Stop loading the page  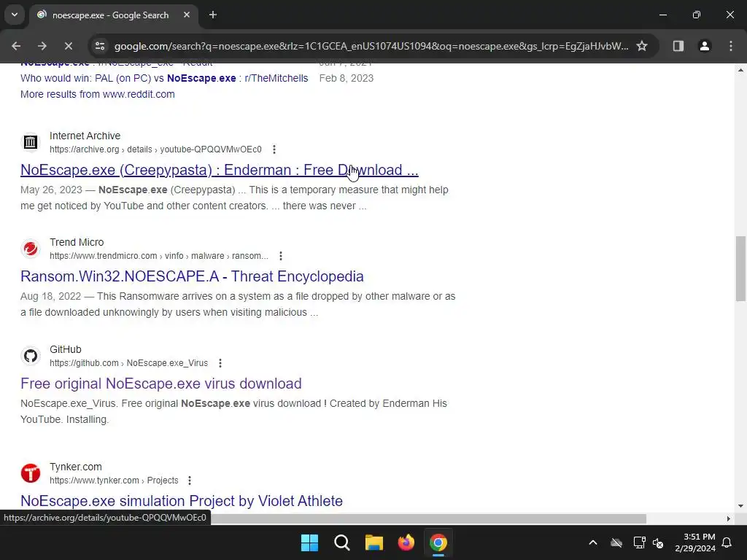tap(68, 46)
